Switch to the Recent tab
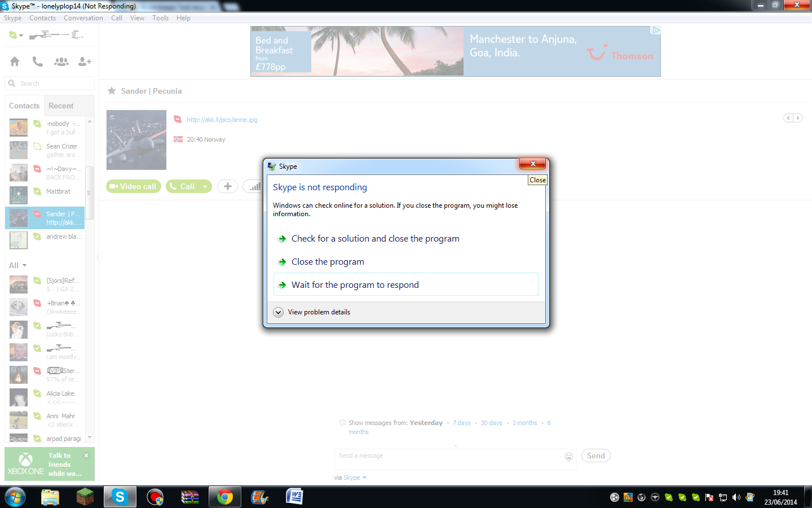 click(x=61, y=106)
